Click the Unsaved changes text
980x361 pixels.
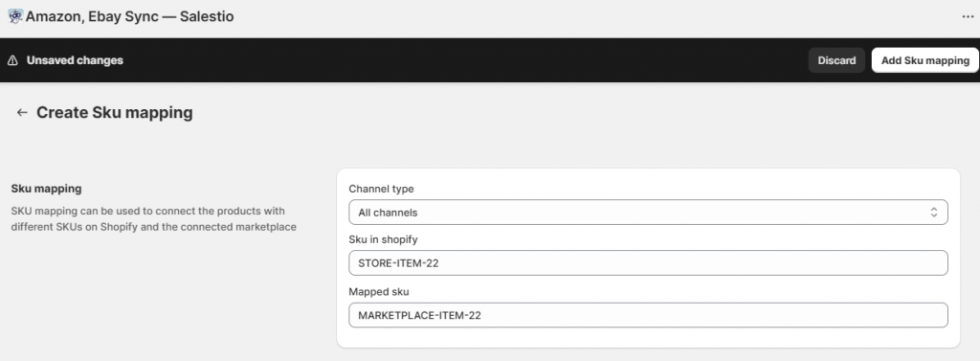(75, 60)
